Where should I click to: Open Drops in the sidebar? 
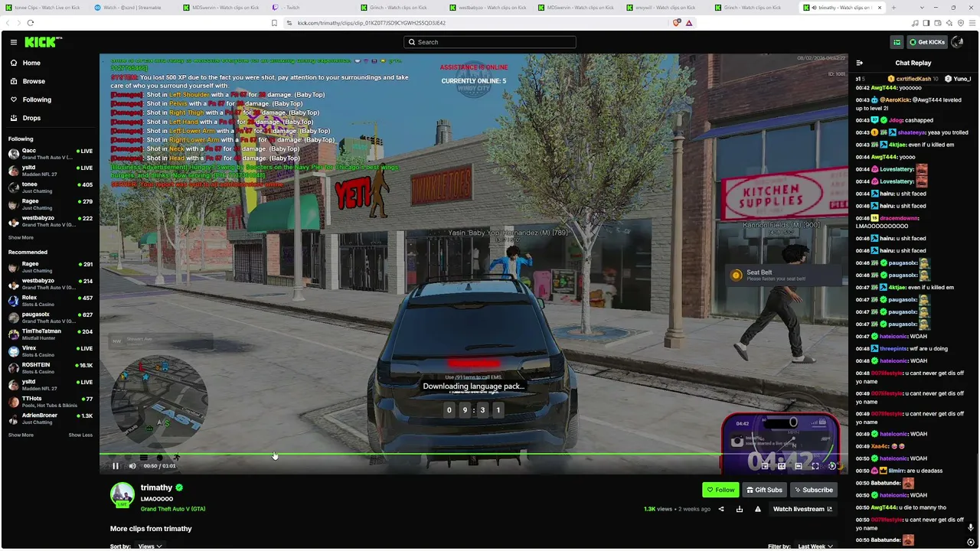pyautogui.click(x=31, y=118)
